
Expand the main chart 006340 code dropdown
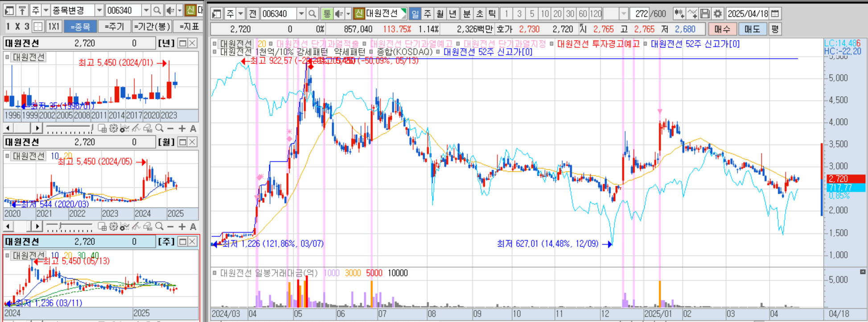(301, 14)
